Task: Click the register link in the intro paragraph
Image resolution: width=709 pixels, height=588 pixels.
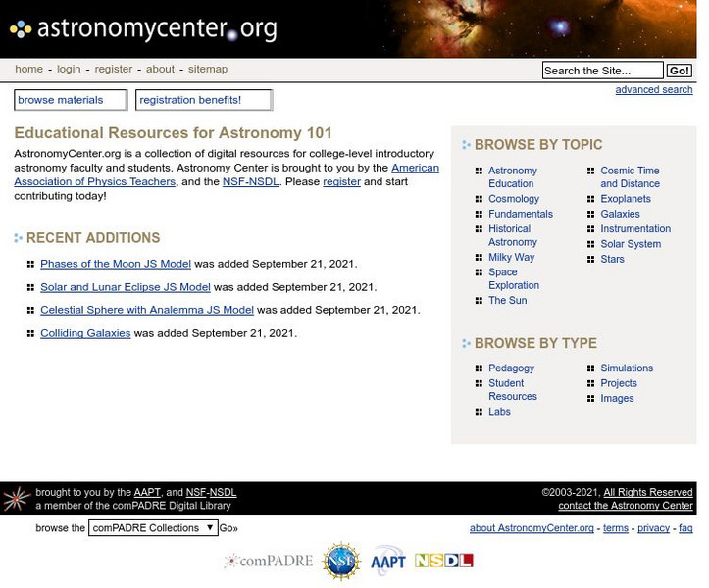Action: [x=342, y=181]
